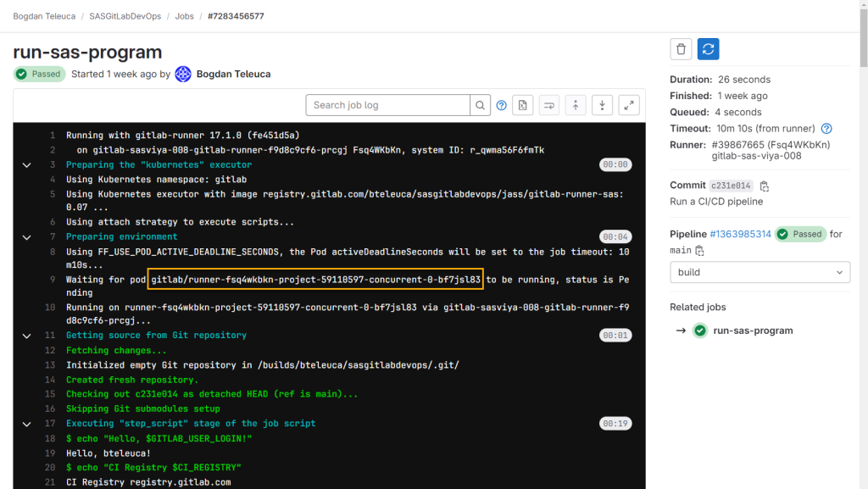The height and width of the screenshot is (489, 868).
Task: Open pipeline #1363985314
Action: click(740, 234)
